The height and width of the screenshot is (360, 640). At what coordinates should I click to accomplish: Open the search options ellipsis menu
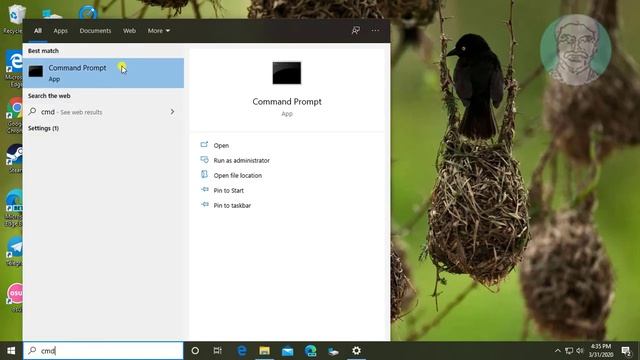375,31
